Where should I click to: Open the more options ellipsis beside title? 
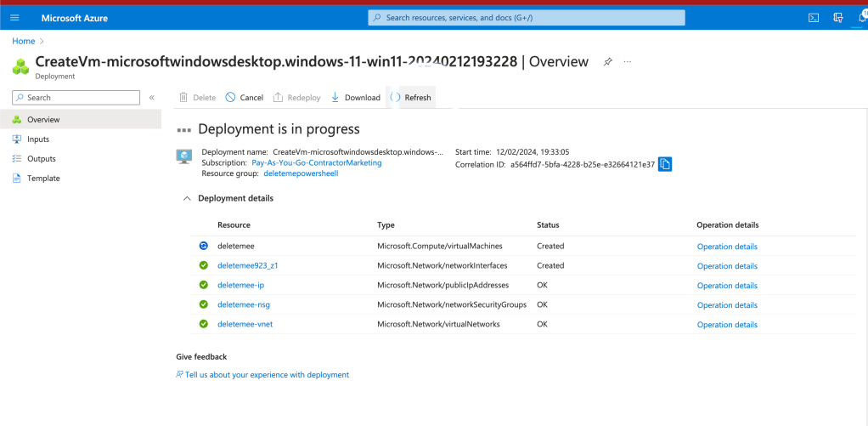(627, 61)
